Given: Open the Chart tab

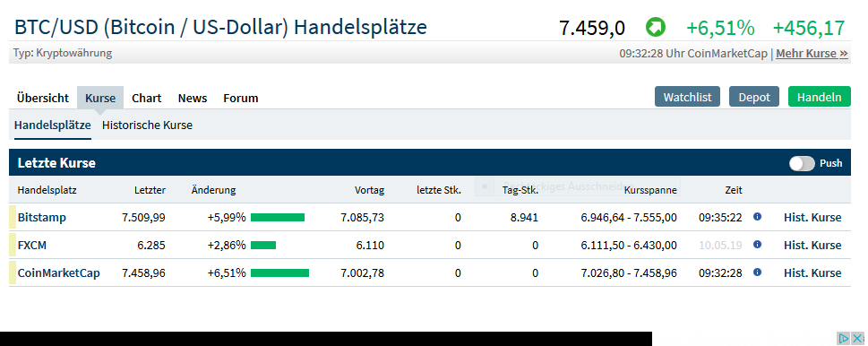Looking at the screenshot, I should [147, 98].
